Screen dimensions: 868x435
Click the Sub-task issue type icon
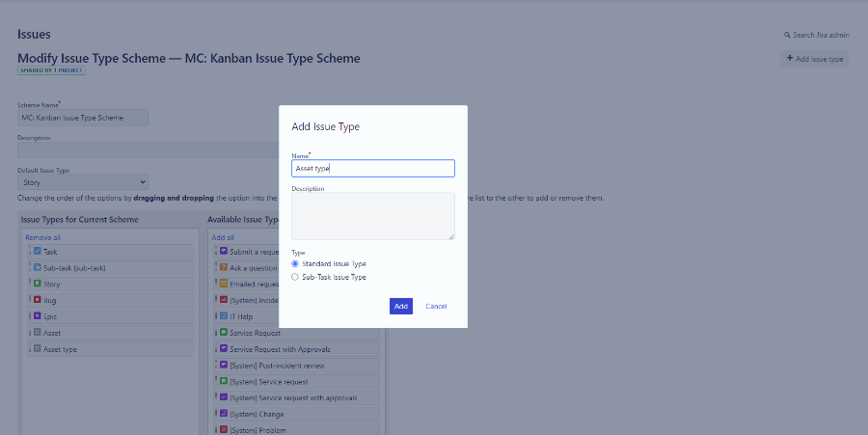coord(38,267)
